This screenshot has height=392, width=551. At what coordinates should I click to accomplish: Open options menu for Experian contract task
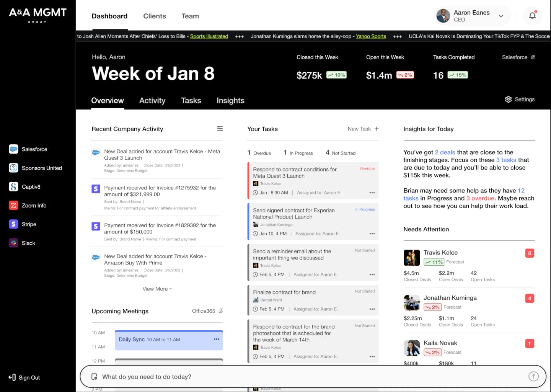click(372, 234)
